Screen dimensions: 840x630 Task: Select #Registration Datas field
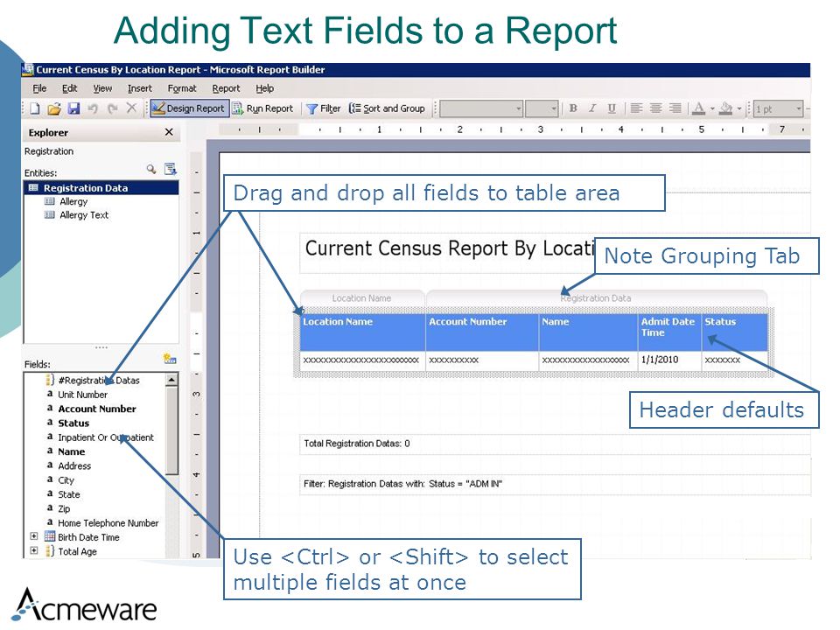tap(99, 381)
